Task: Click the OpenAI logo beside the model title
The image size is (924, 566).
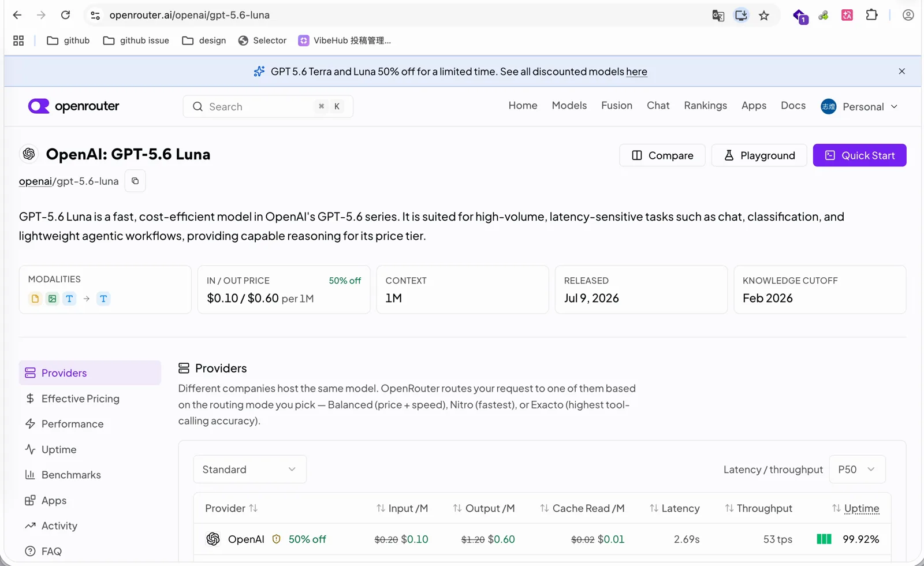Action: coord(29,154)
